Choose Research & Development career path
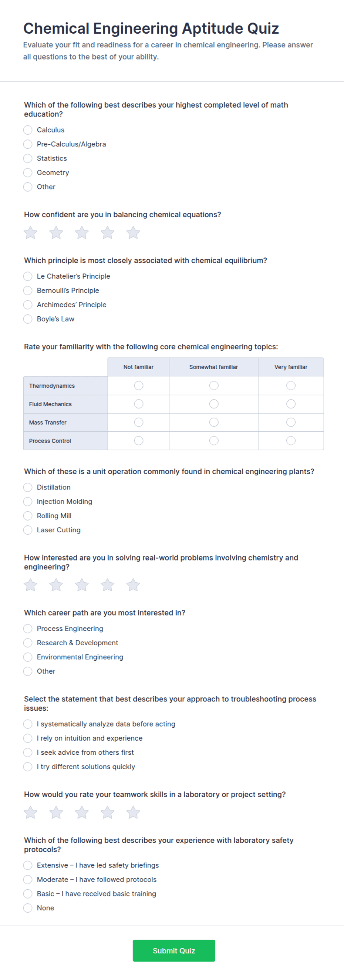 point(28,643)
